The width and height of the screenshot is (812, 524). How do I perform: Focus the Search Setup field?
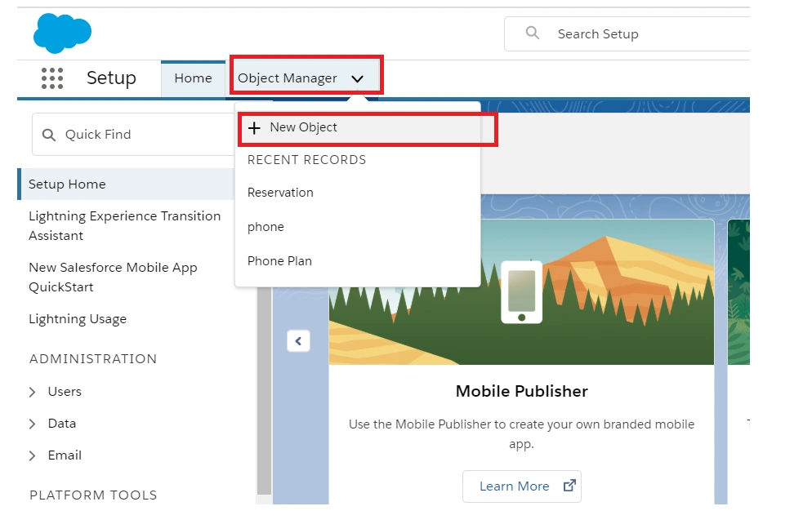pyautogui.click(x=627, y=33)
